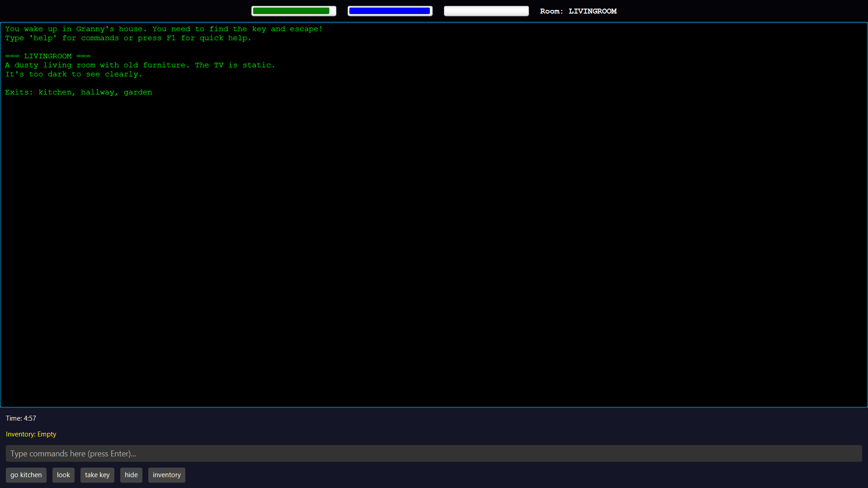This screenshot has width=868, height=488.
Task: Click the 'go kitchen' quick command button
Action: (26, 475)
